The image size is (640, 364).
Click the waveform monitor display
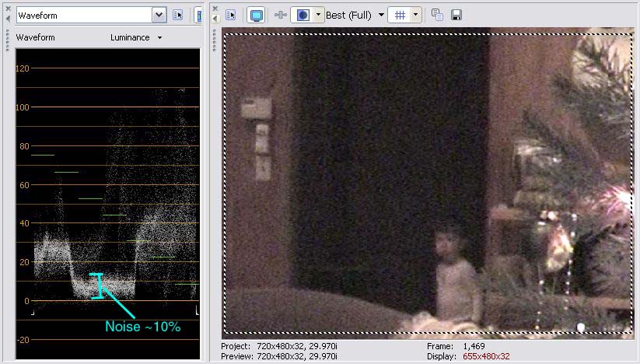(108, 204)
